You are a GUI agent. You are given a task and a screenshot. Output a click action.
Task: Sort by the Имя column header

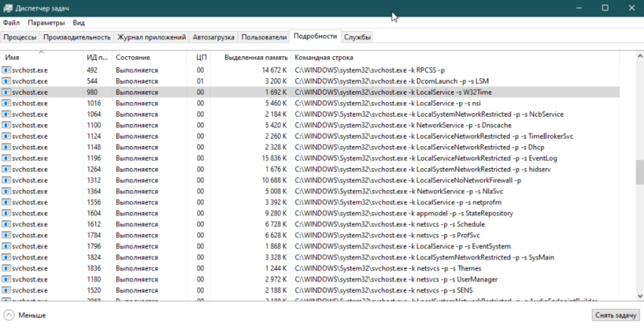click(42, 58)
